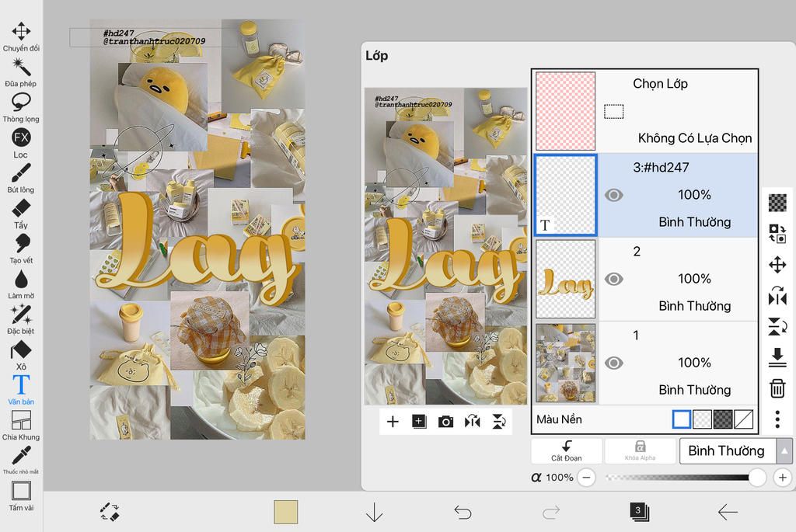Select layer 2 Lag thumbnail
Viewport: 796px width, 532px height.
click(x=566, y=279)
